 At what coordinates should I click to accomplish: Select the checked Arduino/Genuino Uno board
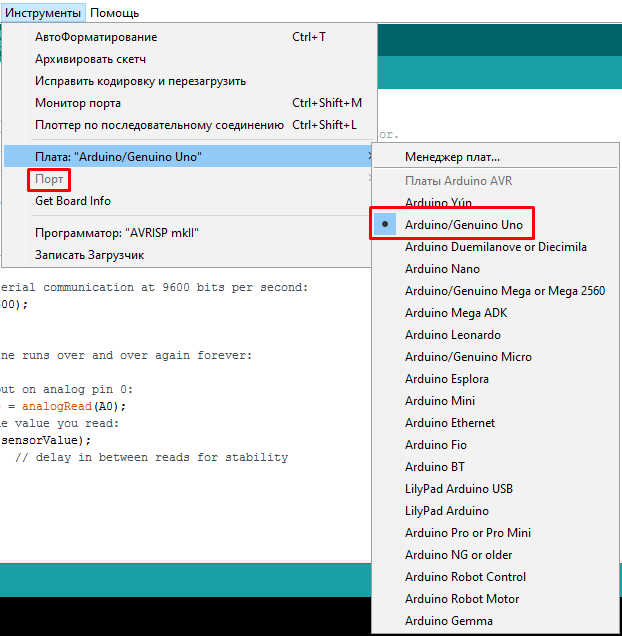(x=496, y=224)
